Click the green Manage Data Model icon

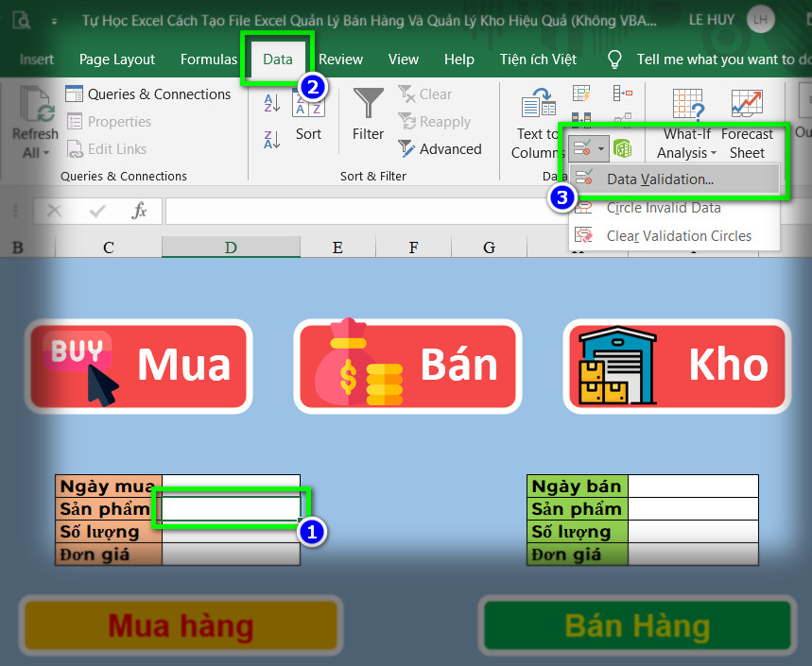point(622,149)
